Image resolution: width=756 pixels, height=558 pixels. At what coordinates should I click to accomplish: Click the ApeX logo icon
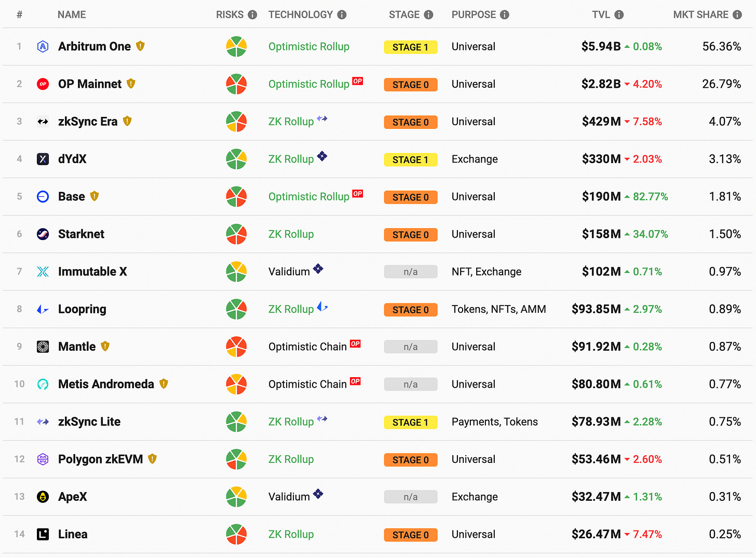click(43, 497)
